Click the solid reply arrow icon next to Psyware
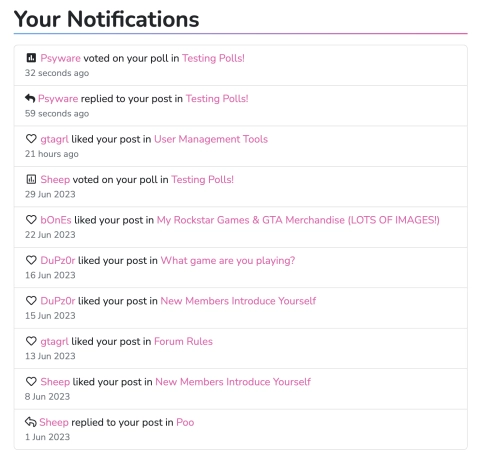The image size is (480, 462). 30,98
